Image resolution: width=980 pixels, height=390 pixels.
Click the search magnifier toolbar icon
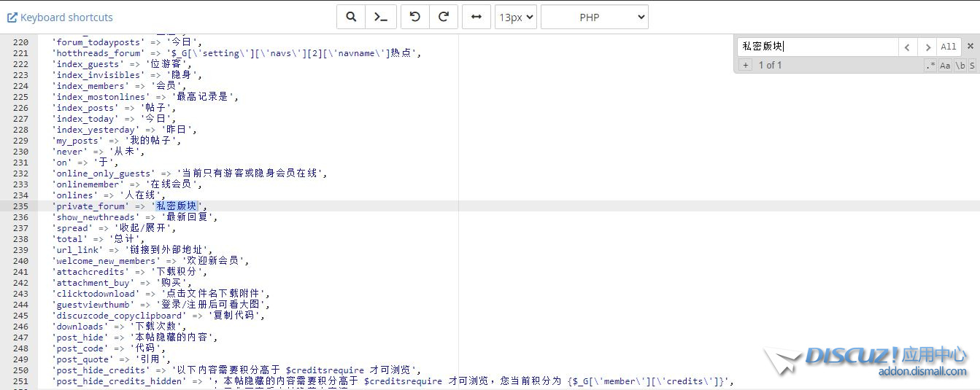(351, 17)
